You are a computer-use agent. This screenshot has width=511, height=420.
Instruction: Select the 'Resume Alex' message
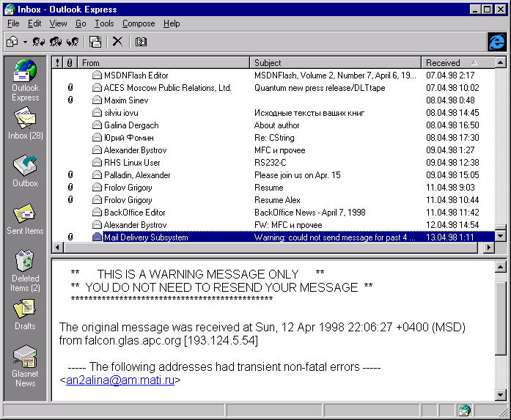pyautogui.click(x=273, y=199)
